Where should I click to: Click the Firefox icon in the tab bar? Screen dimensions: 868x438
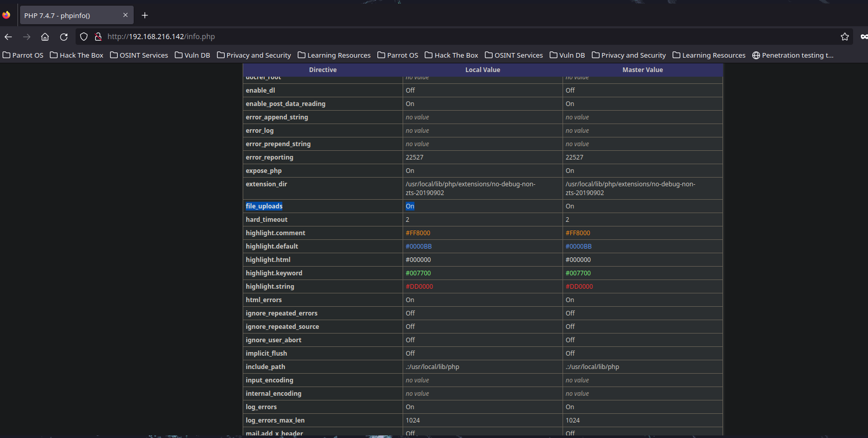6,15
